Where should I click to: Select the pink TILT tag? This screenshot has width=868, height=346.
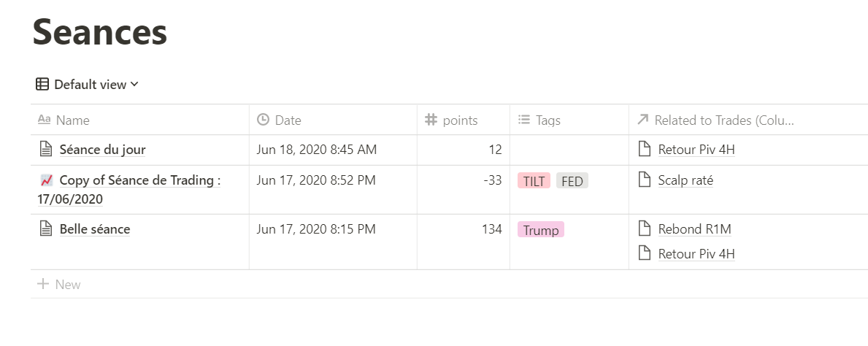[534, 182]
